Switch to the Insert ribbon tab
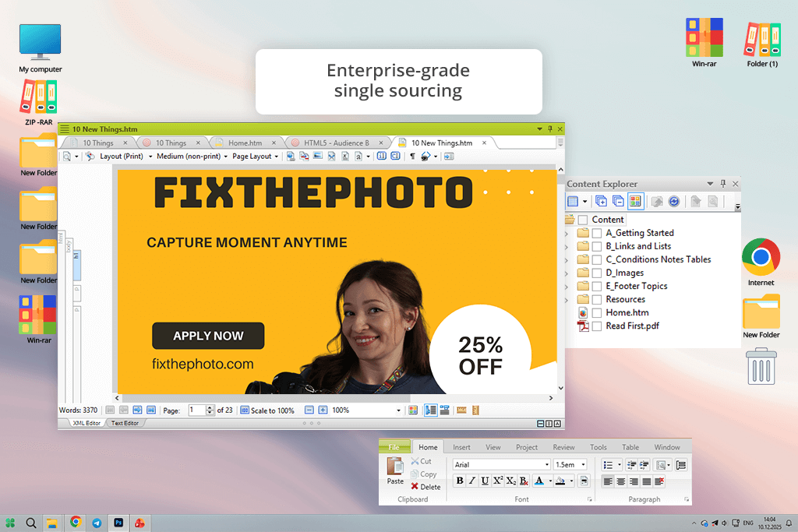 tap(461, 447)
